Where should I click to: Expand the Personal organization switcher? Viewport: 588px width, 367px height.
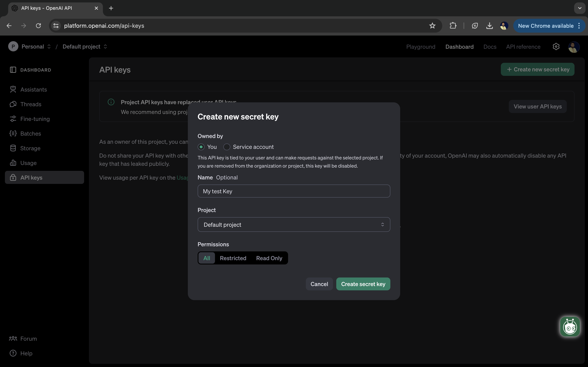36,47
